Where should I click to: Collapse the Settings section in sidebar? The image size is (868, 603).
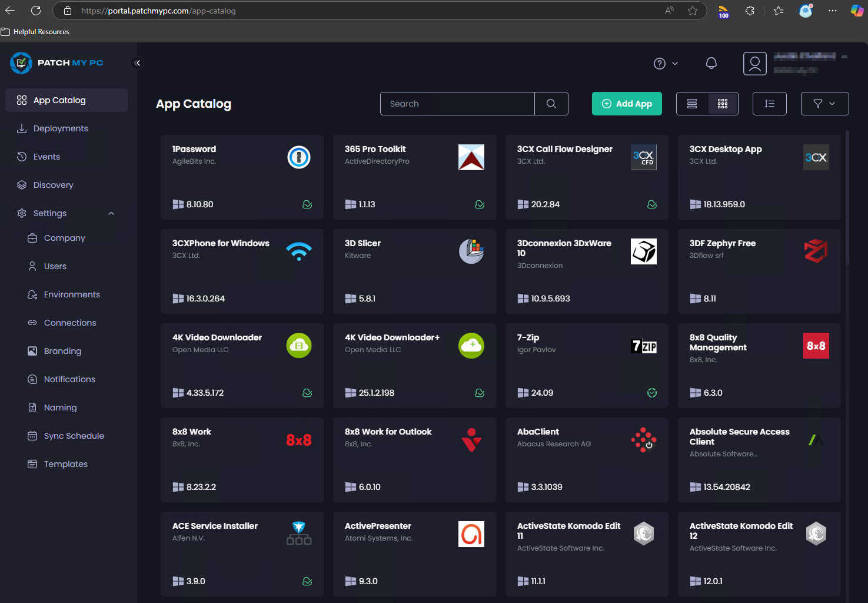coord(111,213)
